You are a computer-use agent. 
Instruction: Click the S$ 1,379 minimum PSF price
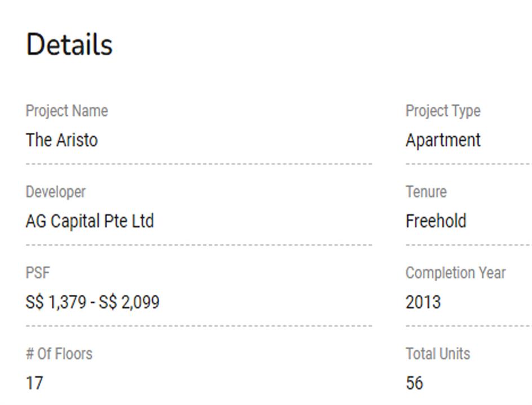pos(55,302)
